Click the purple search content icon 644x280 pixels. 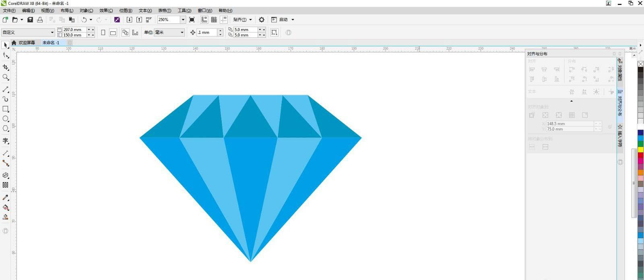(117, 19)
